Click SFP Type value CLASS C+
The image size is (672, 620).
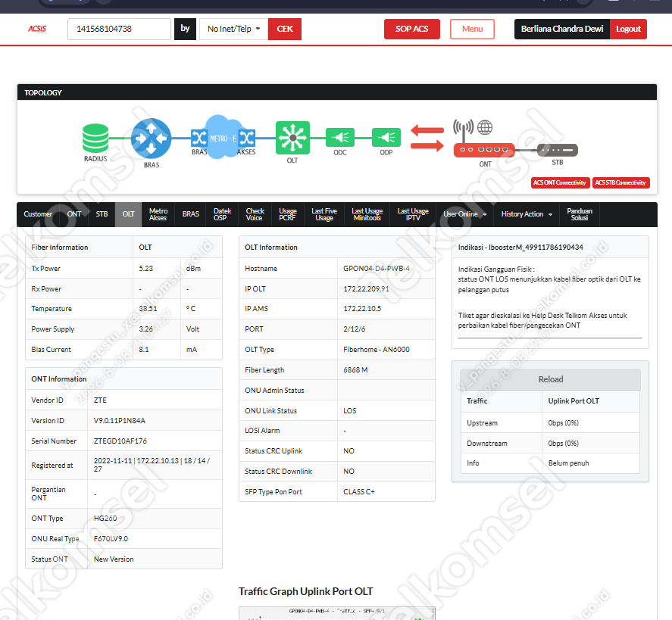coord(358,492)
